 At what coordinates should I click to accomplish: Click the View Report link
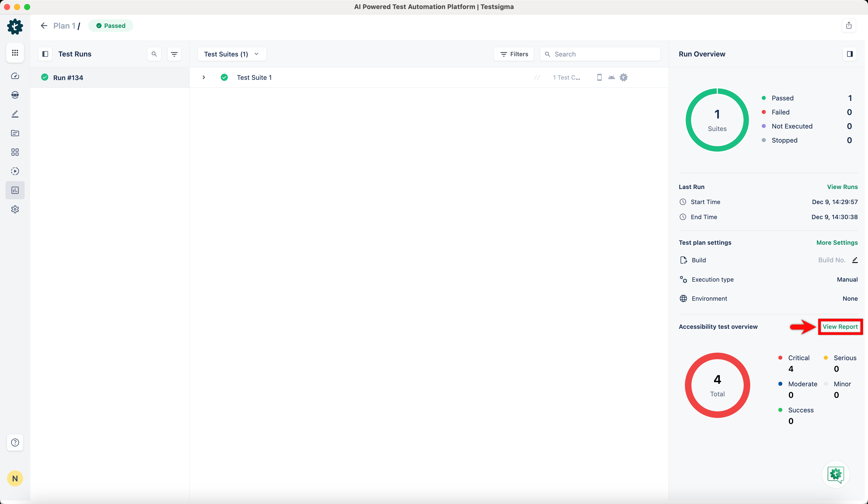click(840, 327)
